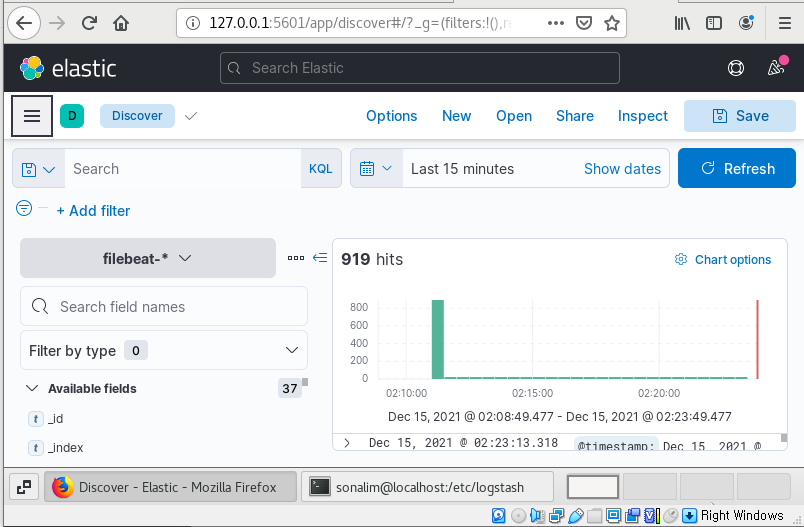
Task: Click VirtualBox keyboard capture arrow icon
Action: [689, 515]
